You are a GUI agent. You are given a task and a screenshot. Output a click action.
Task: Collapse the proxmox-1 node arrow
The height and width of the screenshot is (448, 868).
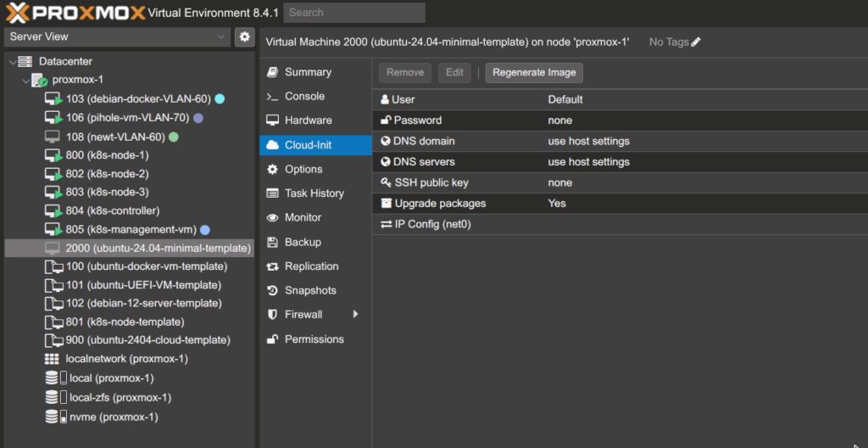(x=25, y=81)
